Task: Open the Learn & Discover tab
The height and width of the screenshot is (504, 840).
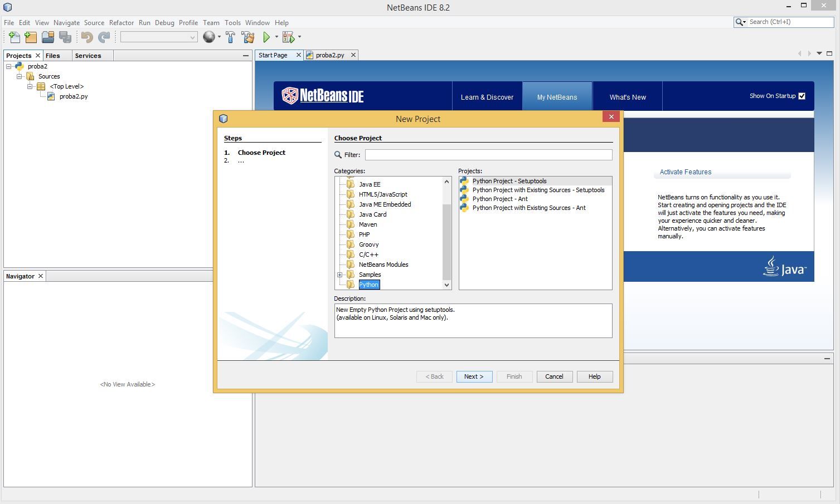Action: pos(487,97)
